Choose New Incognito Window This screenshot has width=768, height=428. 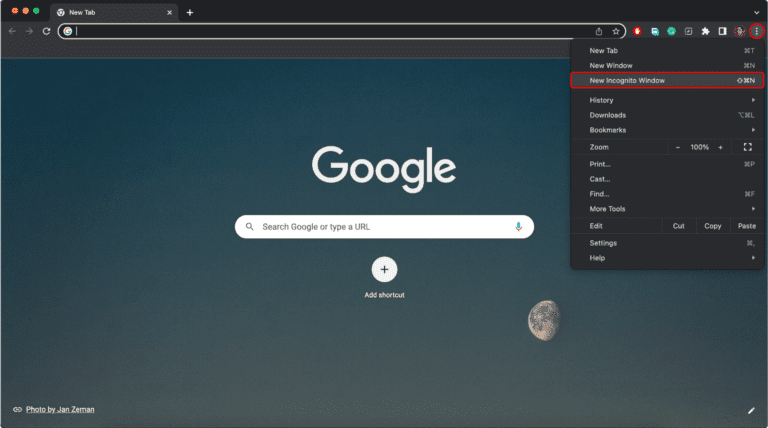668,80
